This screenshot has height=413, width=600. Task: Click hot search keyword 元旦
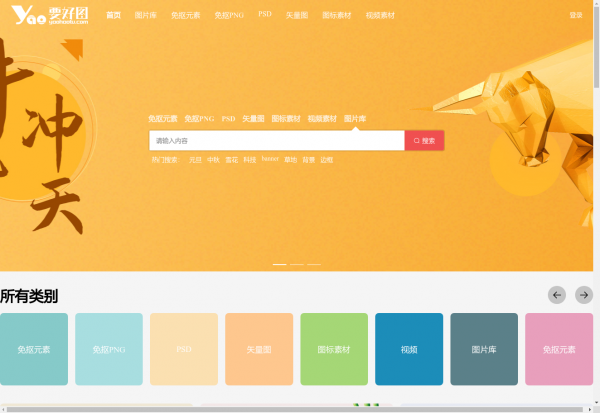pos(195,160)
